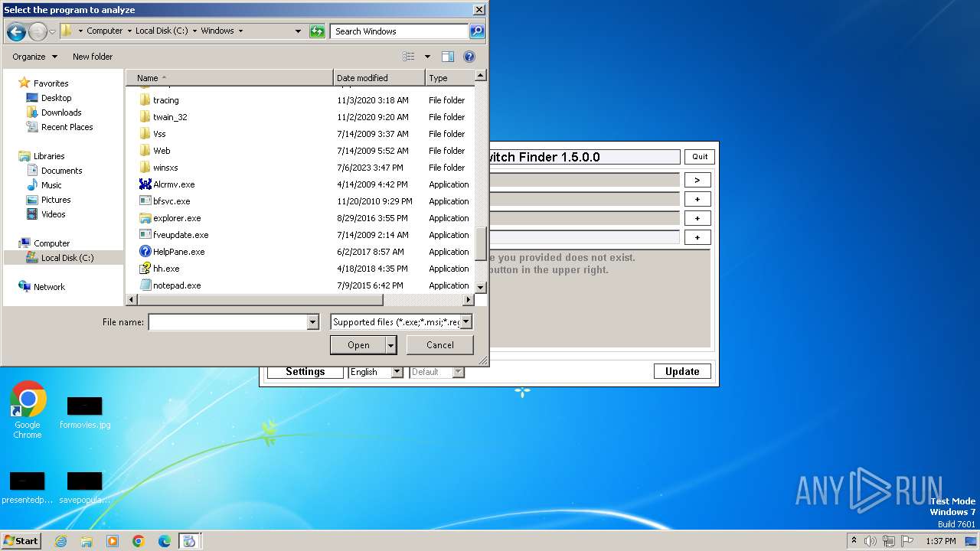Expand the Windows breadcrumb arrow
Viewport: 980px width, 551px height.
[240, 31]
